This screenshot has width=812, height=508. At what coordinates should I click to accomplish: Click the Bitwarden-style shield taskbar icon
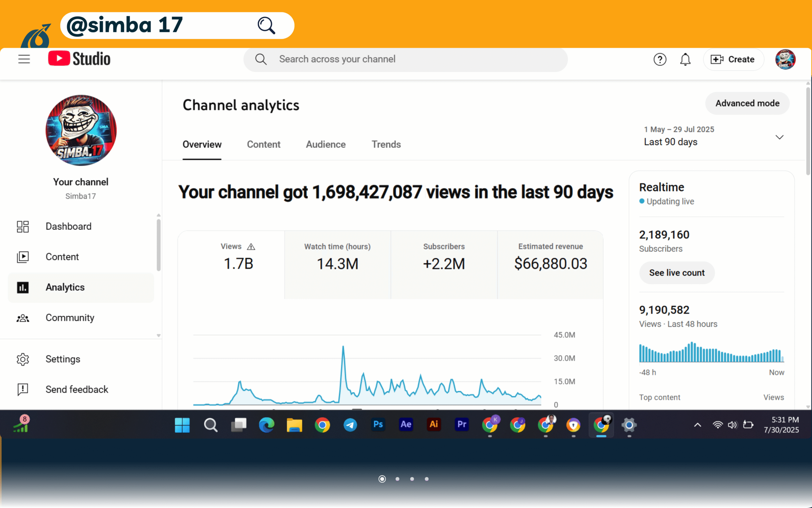[573, 425]
